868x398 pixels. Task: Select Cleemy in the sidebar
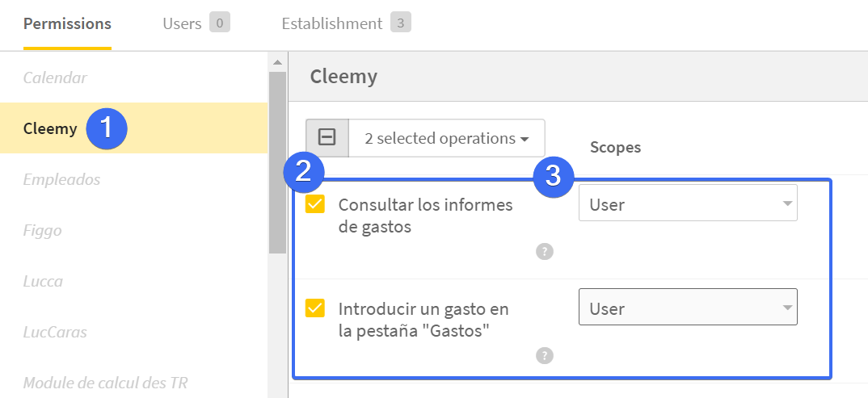[x=134, y=128]
